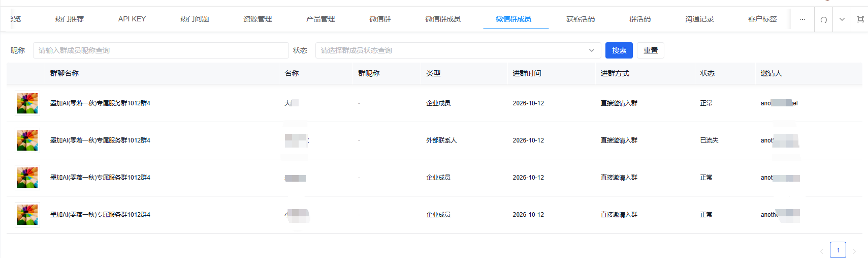Click the 外部联系人 type cell
The height and width of the screenshot is (258, 868).
[x=441, y=140]
